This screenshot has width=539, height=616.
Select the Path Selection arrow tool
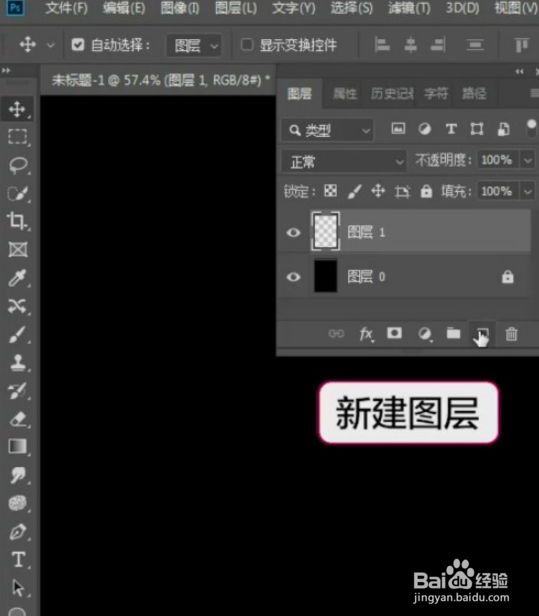18,588
